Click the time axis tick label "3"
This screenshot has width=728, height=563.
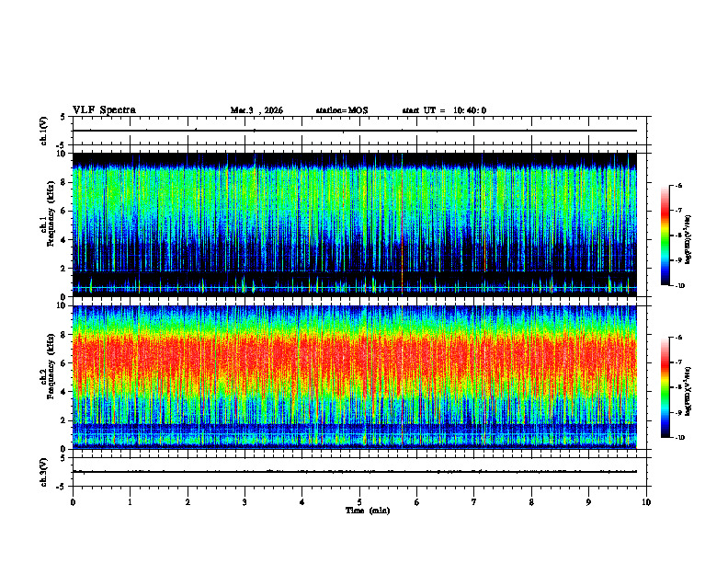(245, 502)
